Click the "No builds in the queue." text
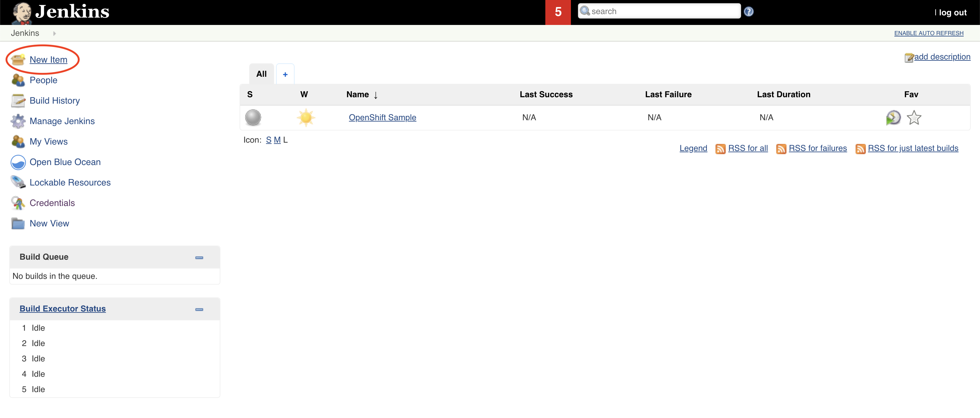Screen dimensions: 980x418 click(x=55, y=276)
